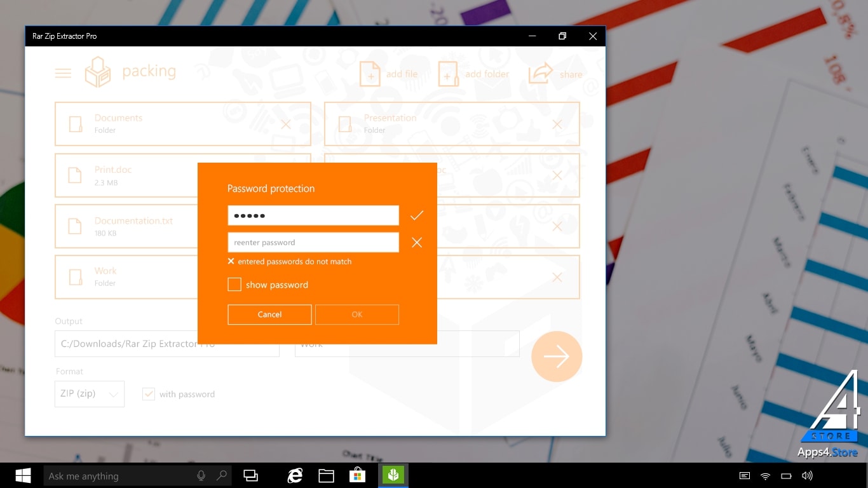Select the Documentation.txt file icon
Screen dimensions: 868x488
pyautogui.click(x=75, y=226)
